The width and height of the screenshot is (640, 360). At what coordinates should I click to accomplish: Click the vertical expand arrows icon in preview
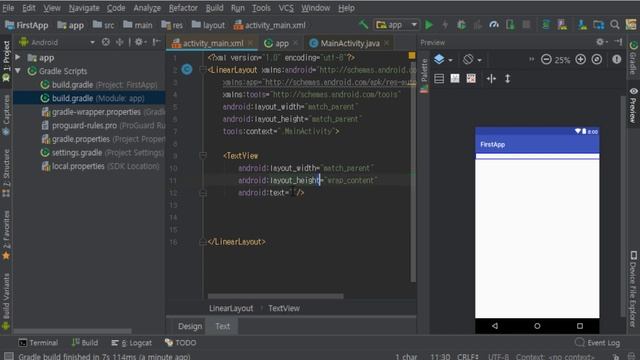coord(507,78)
